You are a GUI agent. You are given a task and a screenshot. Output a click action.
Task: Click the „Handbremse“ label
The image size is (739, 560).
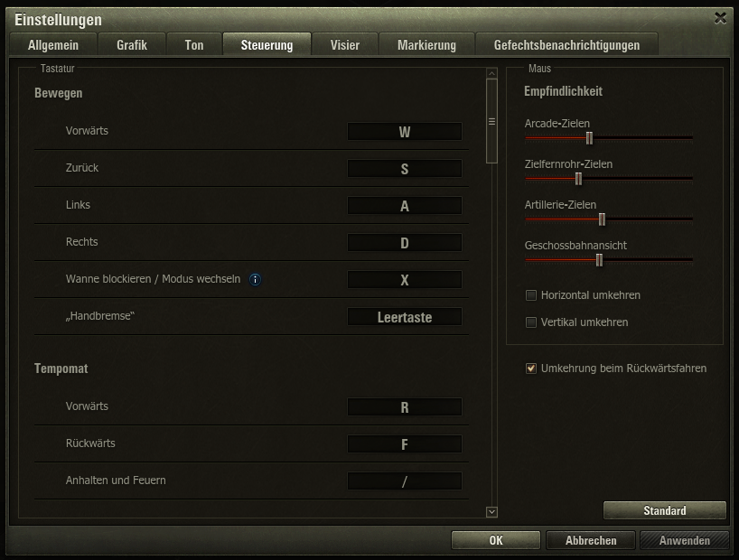pos(100,316)
